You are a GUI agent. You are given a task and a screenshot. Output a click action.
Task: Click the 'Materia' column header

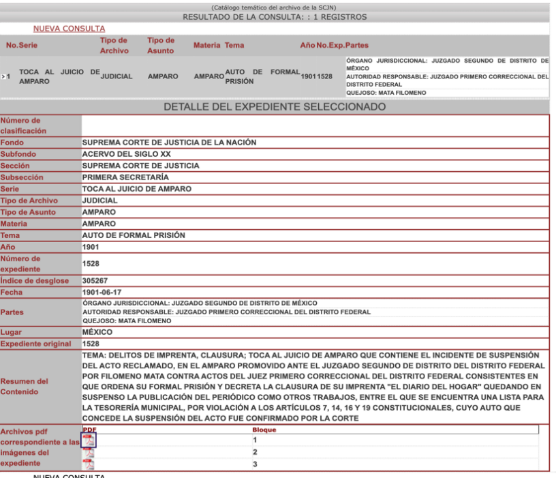pyautogui.click(x=207, y=45)
